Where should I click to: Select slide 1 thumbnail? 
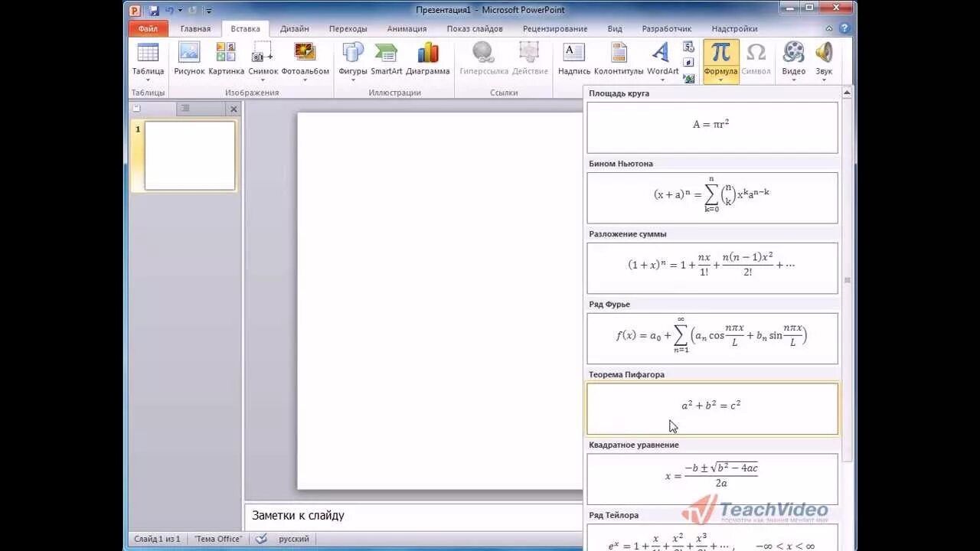pos(190,155)
